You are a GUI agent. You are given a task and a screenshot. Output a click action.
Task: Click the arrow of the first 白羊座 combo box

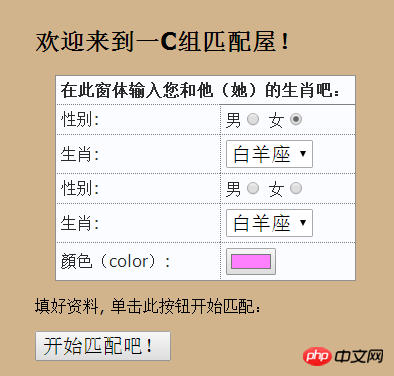point(303,154)
